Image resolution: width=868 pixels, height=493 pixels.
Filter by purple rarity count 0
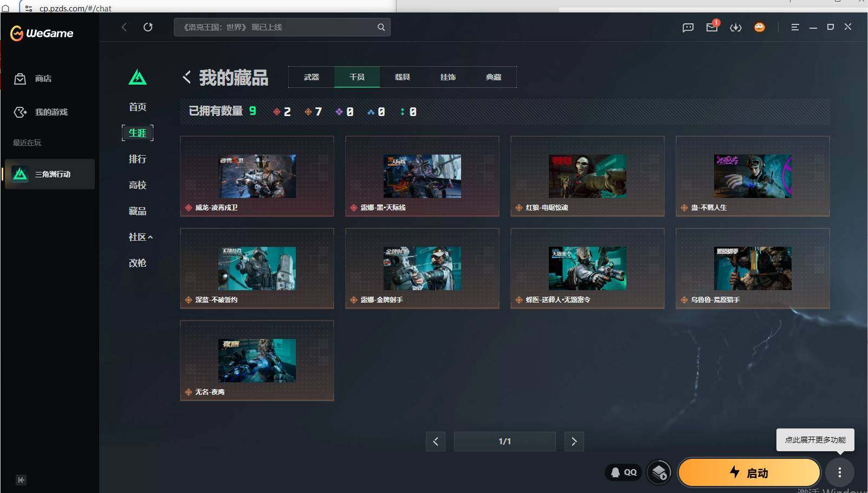[x=345, y=112]
